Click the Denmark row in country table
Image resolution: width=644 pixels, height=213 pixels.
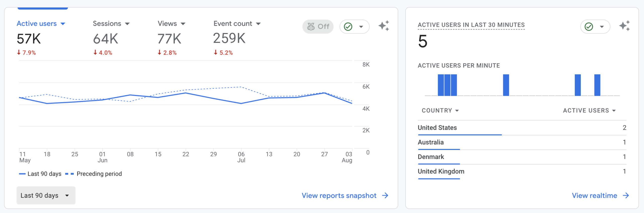coord(431,157)
